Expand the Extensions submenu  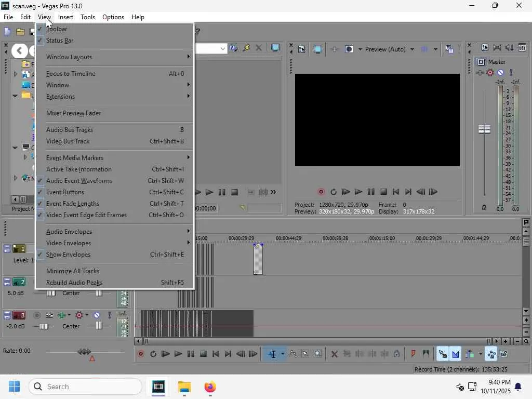(x=115, y=97)
